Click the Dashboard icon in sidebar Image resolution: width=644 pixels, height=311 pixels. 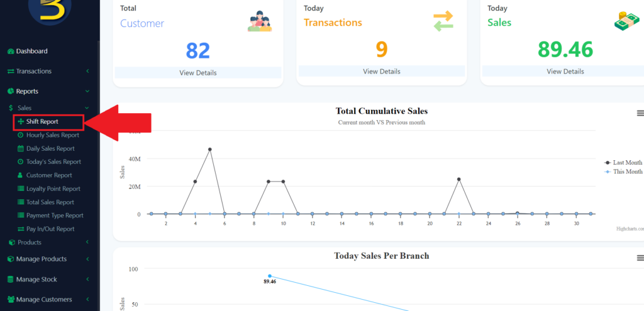(x=11, y=52)
